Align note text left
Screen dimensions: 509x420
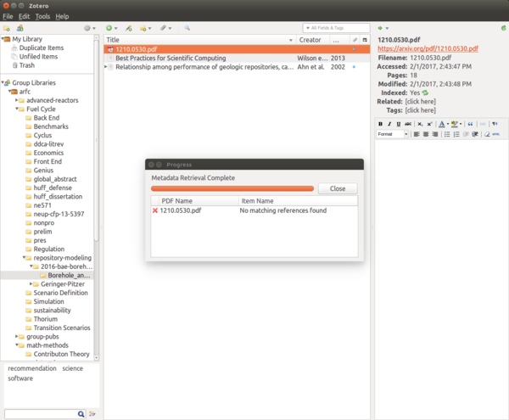417,134
